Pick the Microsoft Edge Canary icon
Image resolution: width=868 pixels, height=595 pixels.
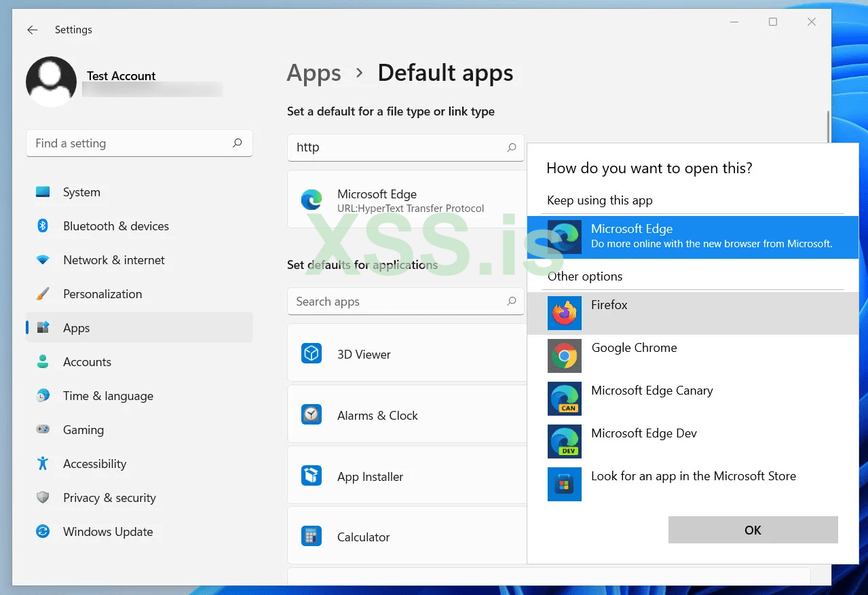(564, 399)
